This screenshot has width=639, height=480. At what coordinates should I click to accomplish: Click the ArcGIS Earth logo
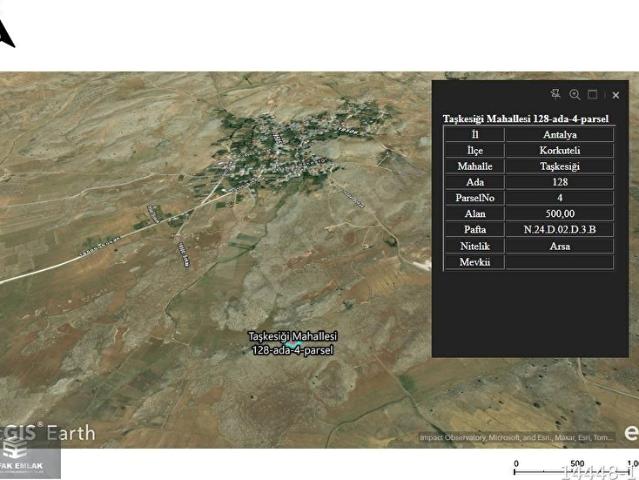[x=48, y=432]
